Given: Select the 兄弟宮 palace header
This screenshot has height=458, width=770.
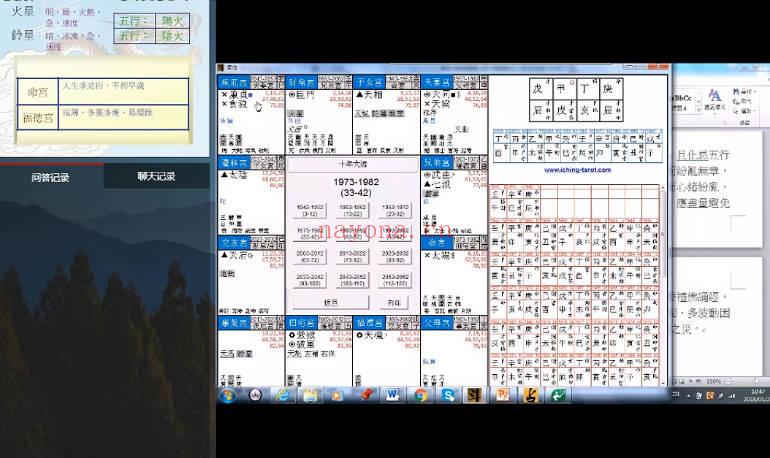Looking at the screenshot, I should [438, 162].
